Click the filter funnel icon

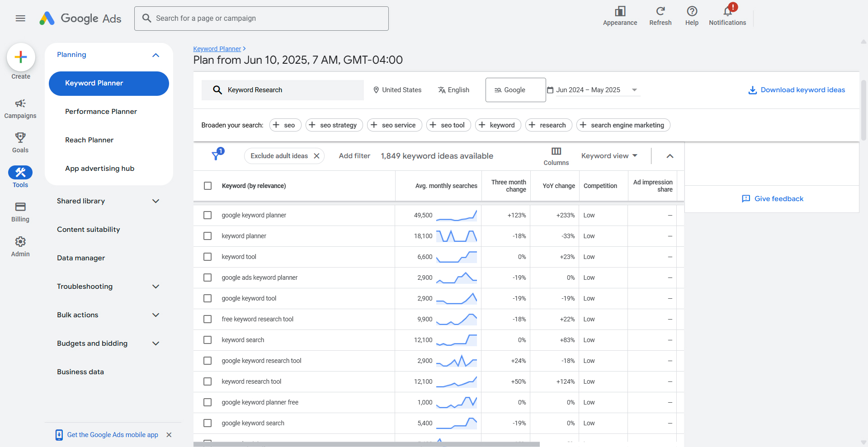pos(217,155)
